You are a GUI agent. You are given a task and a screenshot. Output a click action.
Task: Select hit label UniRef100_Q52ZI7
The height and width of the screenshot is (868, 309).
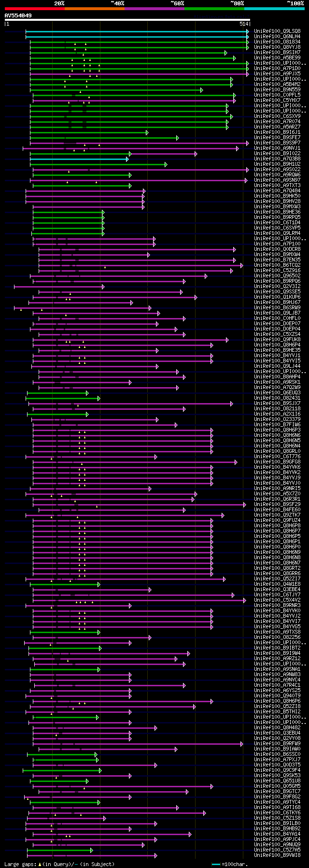pyautogui.click(x=277, y=579)
